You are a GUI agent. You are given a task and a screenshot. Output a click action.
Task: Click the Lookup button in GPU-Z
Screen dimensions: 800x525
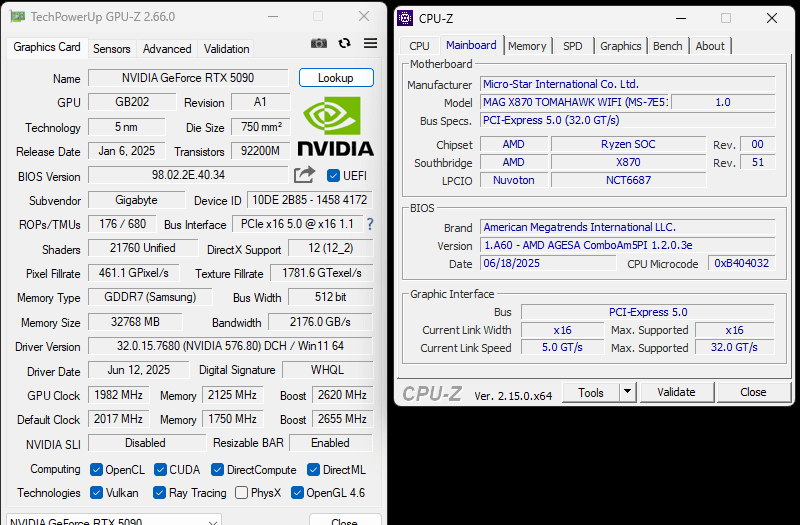[x=336, y=78]
